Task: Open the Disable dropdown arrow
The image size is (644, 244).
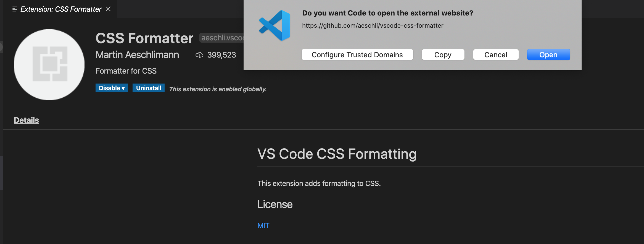Action: pos(123,88)
